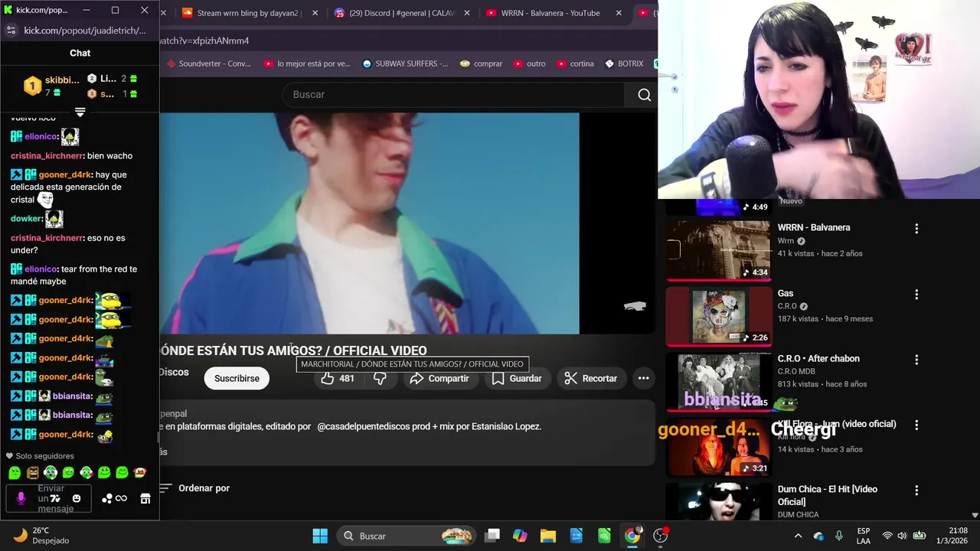980x551 pixels.
Task: Focus the YouTube Buscar search field
Action: click(455, 95)
